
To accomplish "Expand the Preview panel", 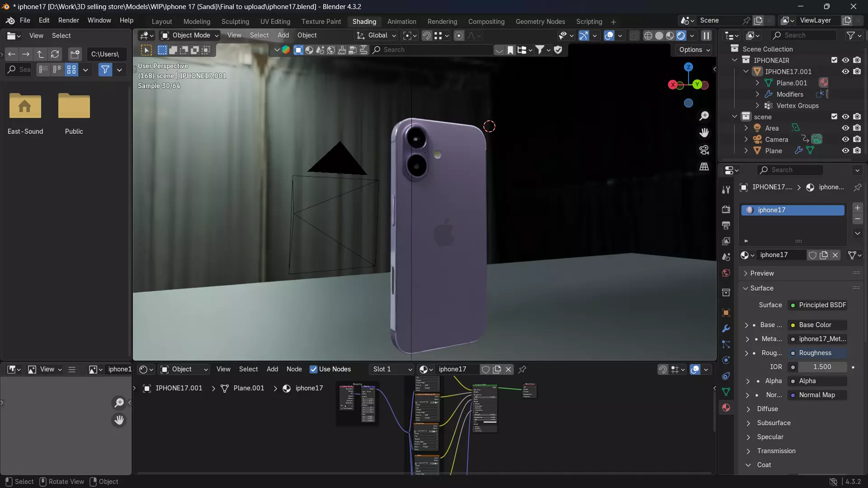I will pyautogui.click(x=762, y=273).
